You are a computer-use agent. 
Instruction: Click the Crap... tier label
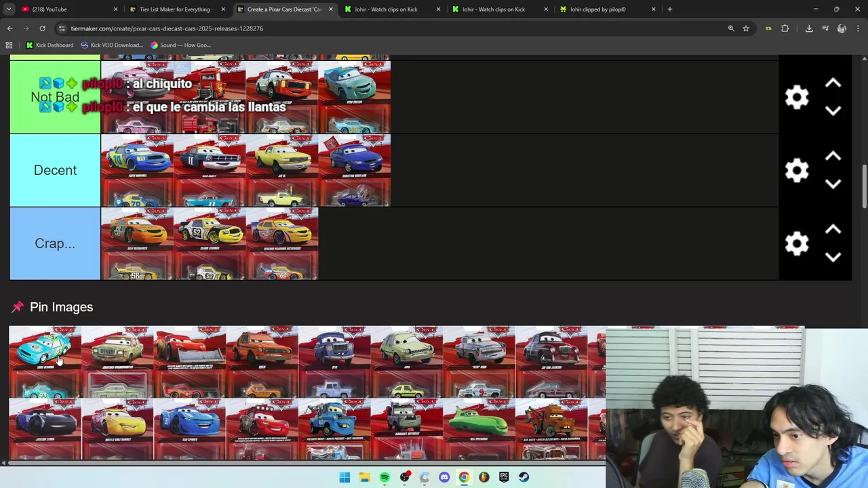coord(55,243)
